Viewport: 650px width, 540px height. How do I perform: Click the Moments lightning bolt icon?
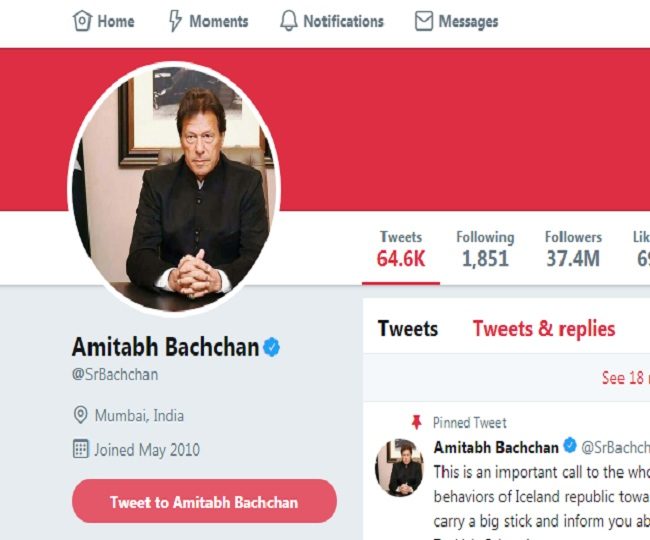pyautogui.click(x=175, y=21)
